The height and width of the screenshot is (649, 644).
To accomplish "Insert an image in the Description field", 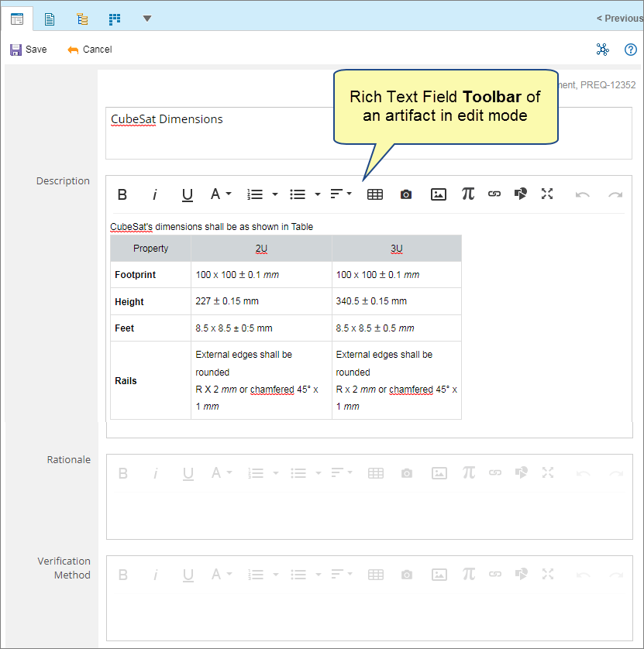I will coord(439,194).
